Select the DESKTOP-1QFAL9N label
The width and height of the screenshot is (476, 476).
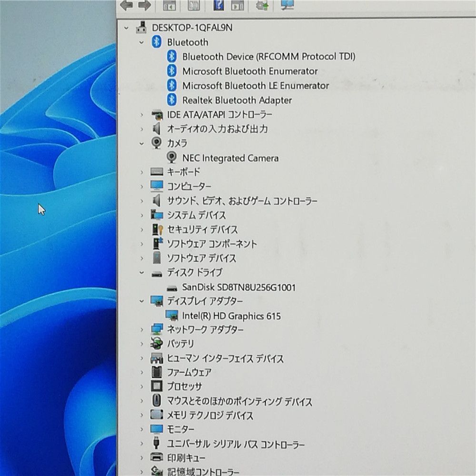pyautogui.click(x=192, y=28)
